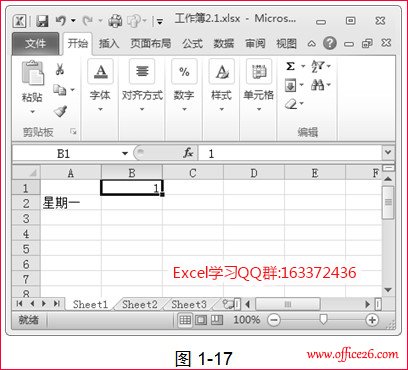Switch to the 开始 tab

78,43
